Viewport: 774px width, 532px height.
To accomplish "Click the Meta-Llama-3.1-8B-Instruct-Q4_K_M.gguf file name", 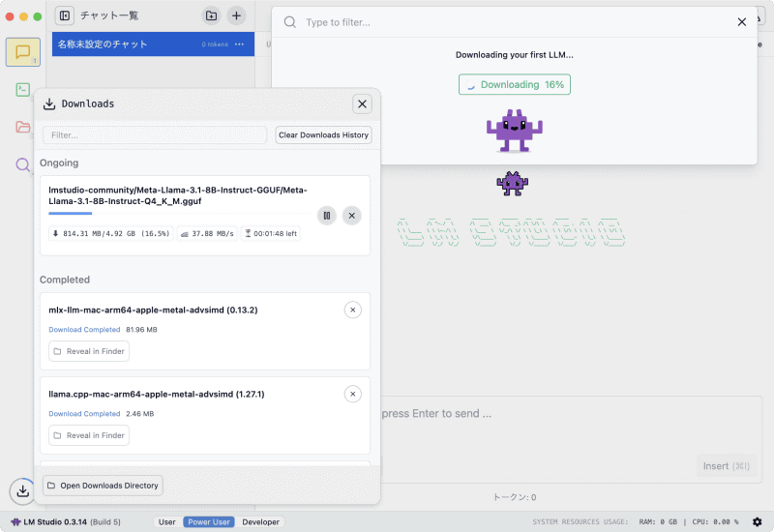I will click(178, 195).
